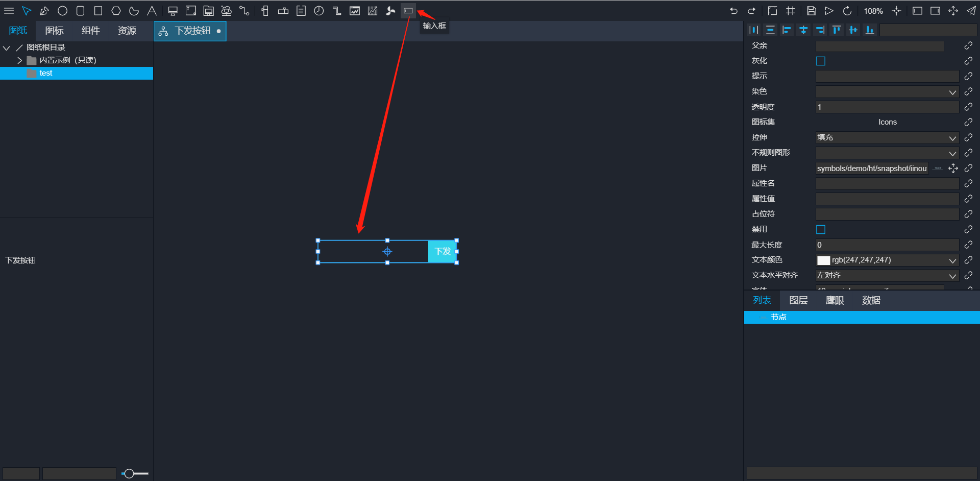Select the 输入框 input box tool
Screen dimensions: 980x481
[x=408, y=11]
